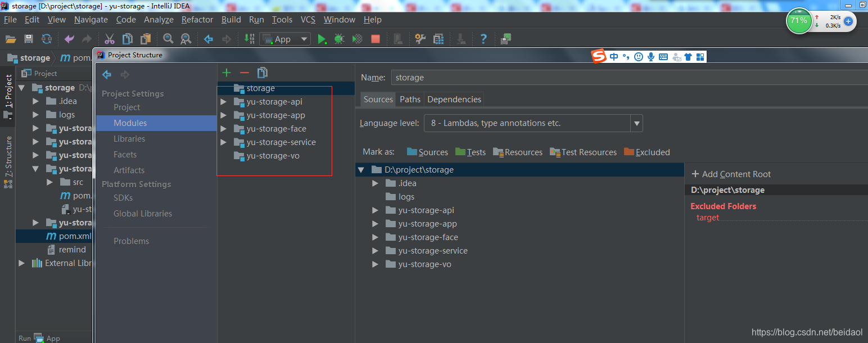Toggle Chinese input mode 中 button
868x343 pixels.
[x=614, y=57]
